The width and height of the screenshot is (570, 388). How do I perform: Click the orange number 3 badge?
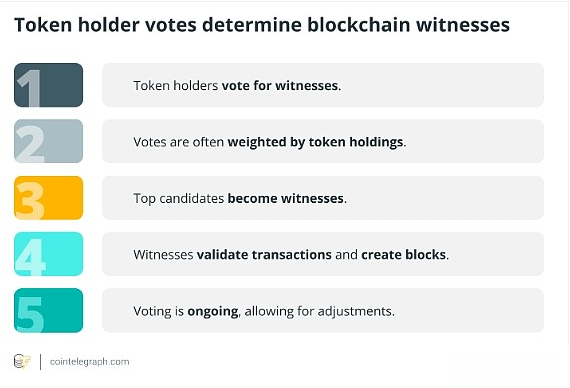point(48,198)
